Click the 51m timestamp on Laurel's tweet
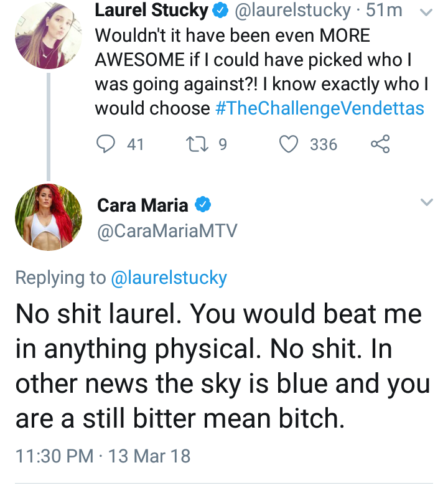 click(385, 10)
